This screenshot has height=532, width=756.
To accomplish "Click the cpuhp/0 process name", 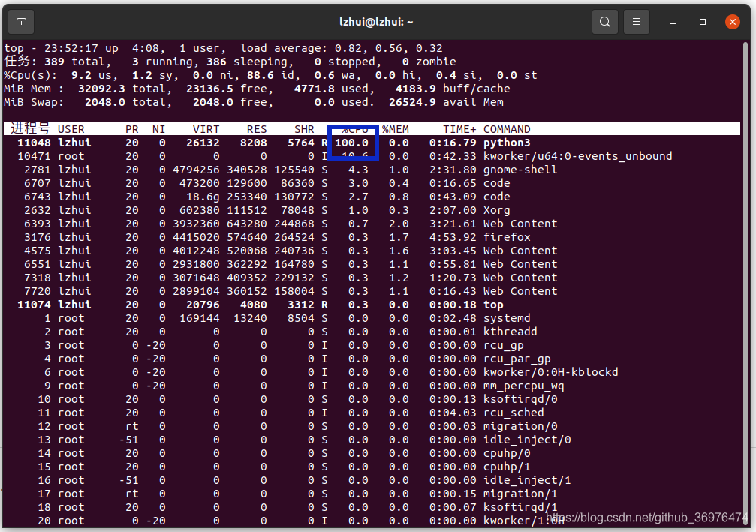I will [x=507, y=453].
